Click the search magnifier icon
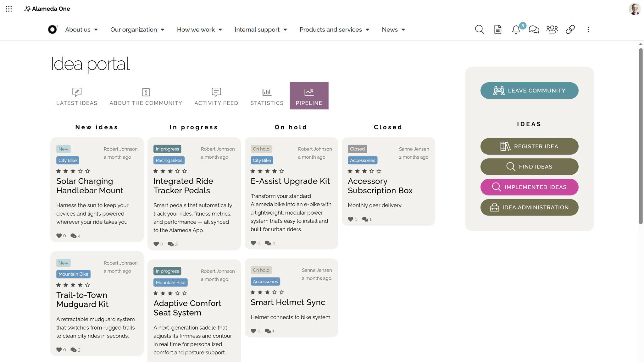The height and width of the screenshot is (362, 644). (479, 30)
